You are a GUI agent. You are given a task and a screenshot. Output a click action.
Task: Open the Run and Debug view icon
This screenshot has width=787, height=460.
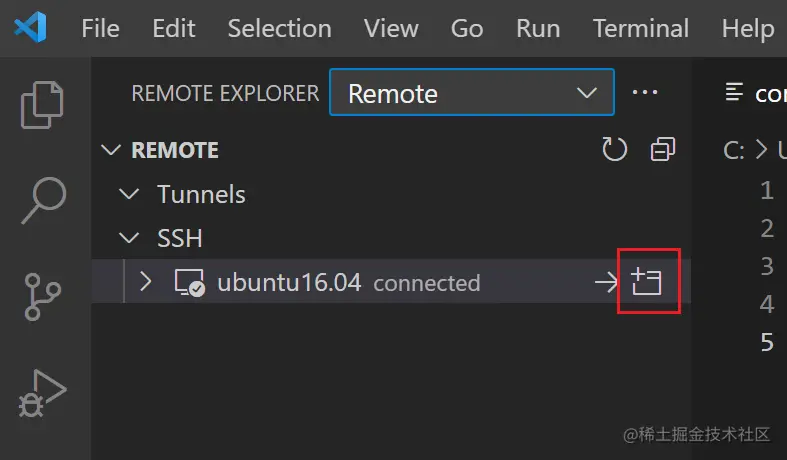44,393
